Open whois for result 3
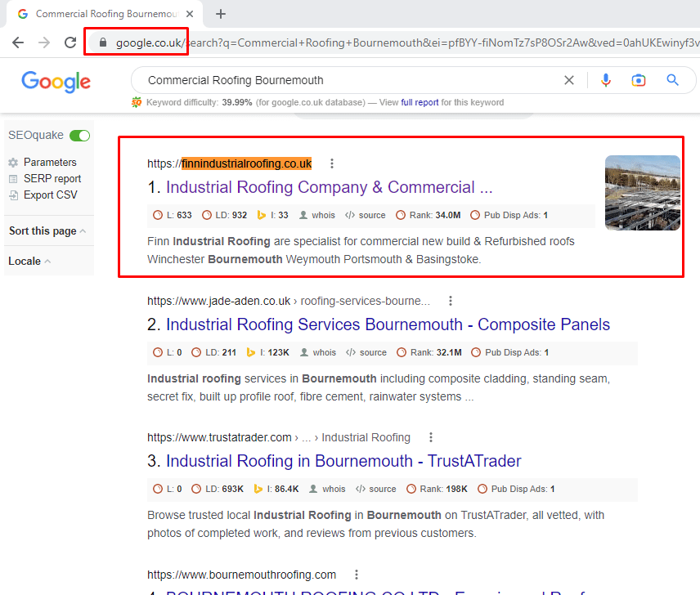The width and height of the screenshot is (700, 595). point(327,490)
